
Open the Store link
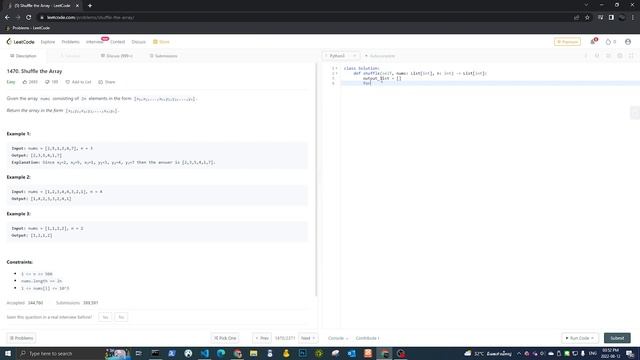pos(161,42)
